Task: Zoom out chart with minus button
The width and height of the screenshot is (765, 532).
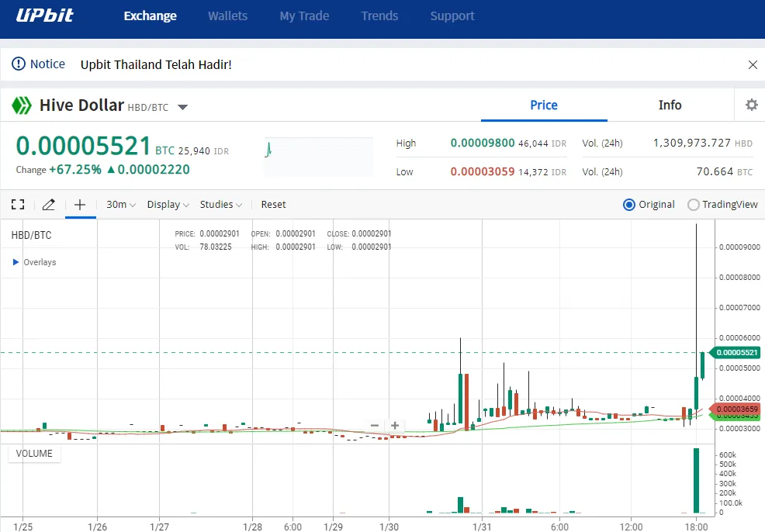Action: pyautogui.click(x=375, y=425)
